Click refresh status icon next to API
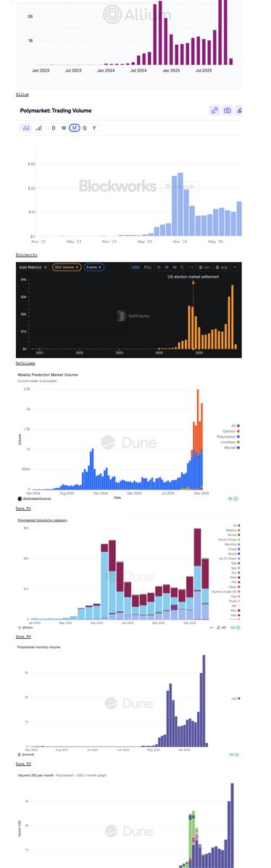The image size is (271, 868). click(235, 627)
